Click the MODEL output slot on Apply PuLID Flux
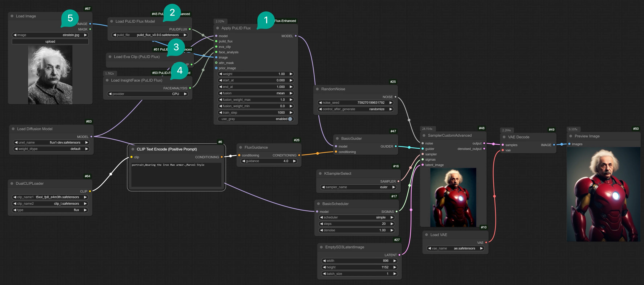The width and height of the screenshot is (644, 285). [295, 36]
